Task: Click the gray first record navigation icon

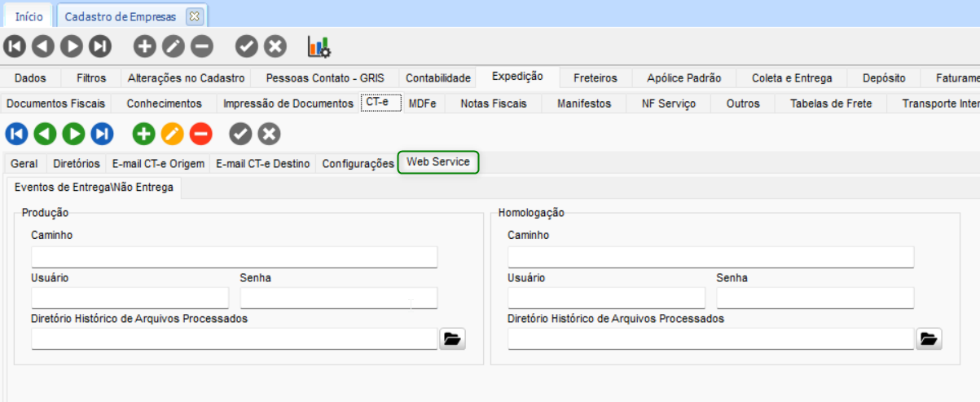Action: [16, 46]
